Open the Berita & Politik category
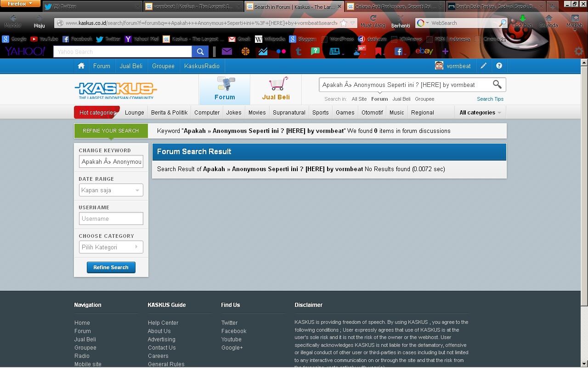This screenshot has height=368, width=588. 169,112
